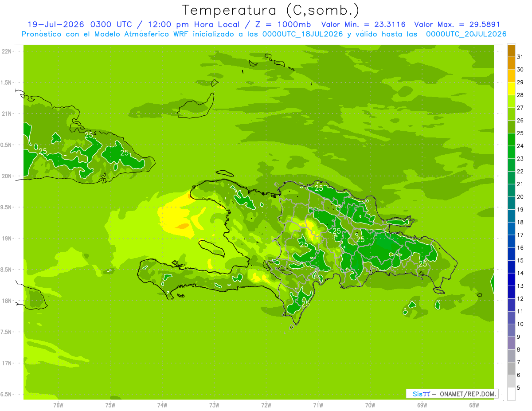Viewport: 532px width, 411px height.
Task: Click the '76W' longitude axis label
Action: (x=58, y=405)
